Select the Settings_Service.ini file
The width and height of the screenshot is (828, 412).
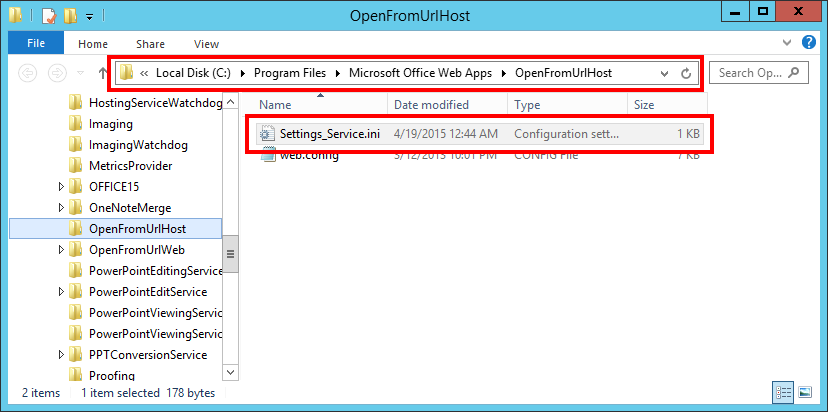point(479,134)
